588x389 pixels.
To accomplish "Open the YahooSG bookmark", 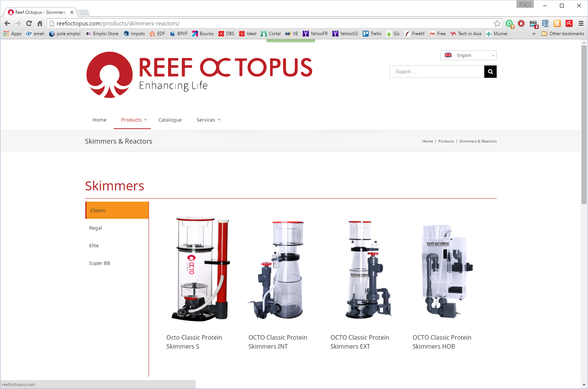I will pyautogui.click(x=345, y=34).
